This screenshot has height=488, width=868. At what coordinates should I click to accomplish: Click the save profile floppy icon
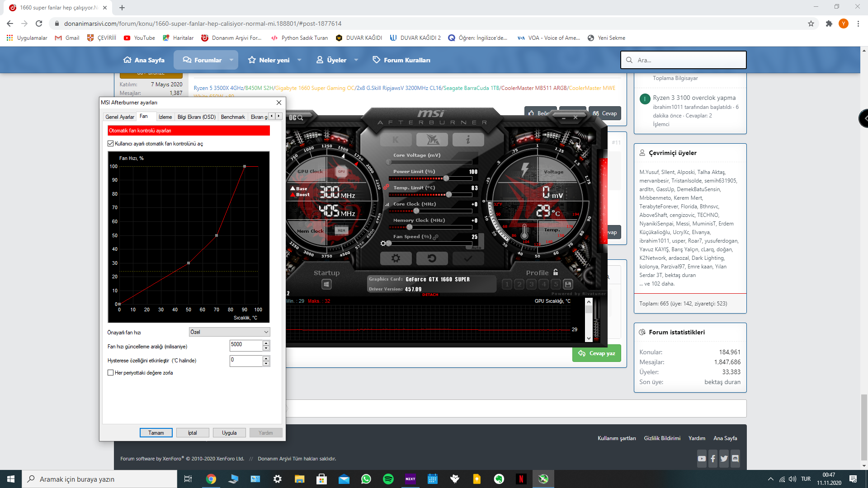(x=568, y=284)
